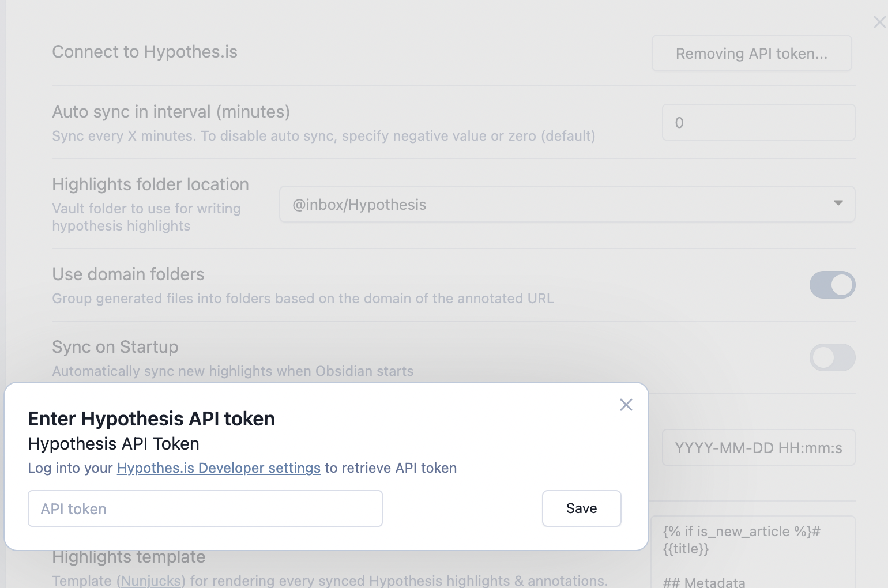Open Hypothes.is Developer settings link

(219, 468)
